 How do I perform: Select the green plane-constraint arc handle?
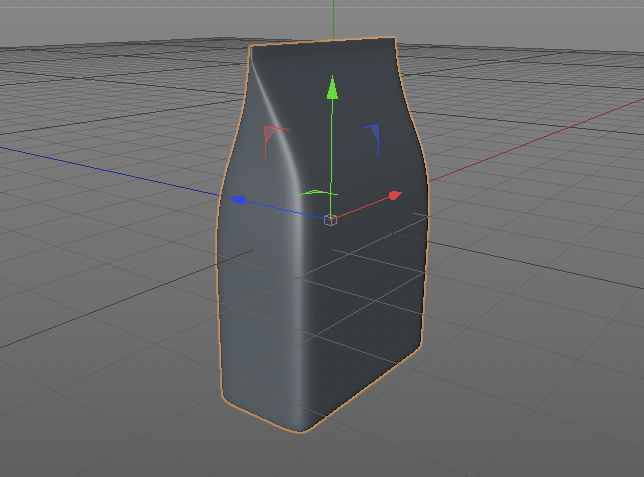(x=317, y=193)
